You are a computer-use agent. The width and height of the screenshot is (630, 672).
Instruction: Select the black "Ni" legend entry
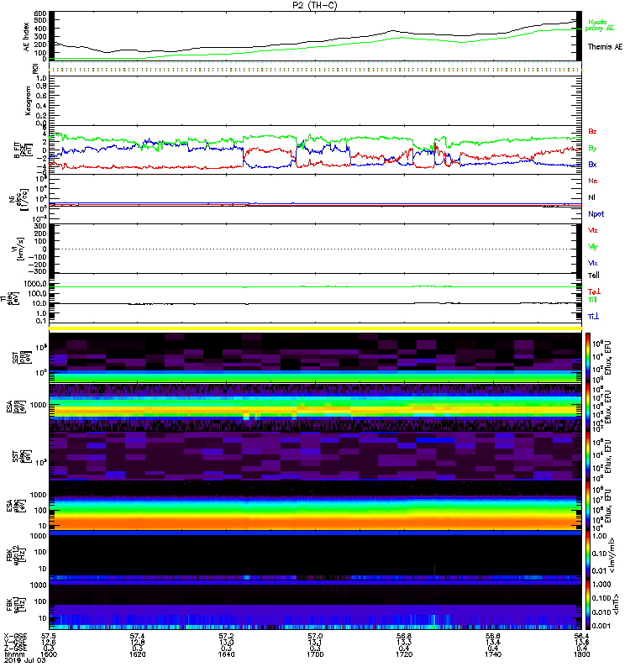point(591,197)
